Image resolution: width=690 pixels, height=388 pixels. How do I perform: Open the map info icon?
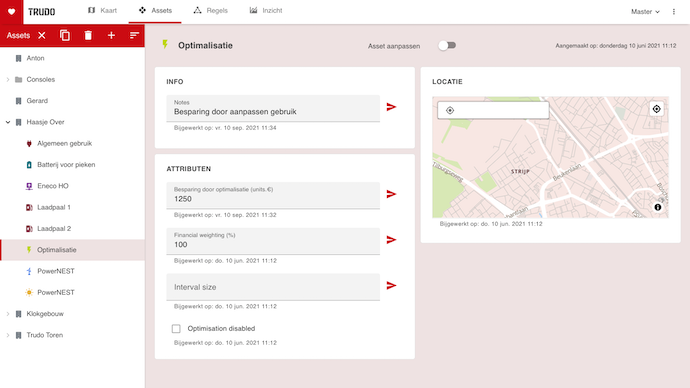657,207
